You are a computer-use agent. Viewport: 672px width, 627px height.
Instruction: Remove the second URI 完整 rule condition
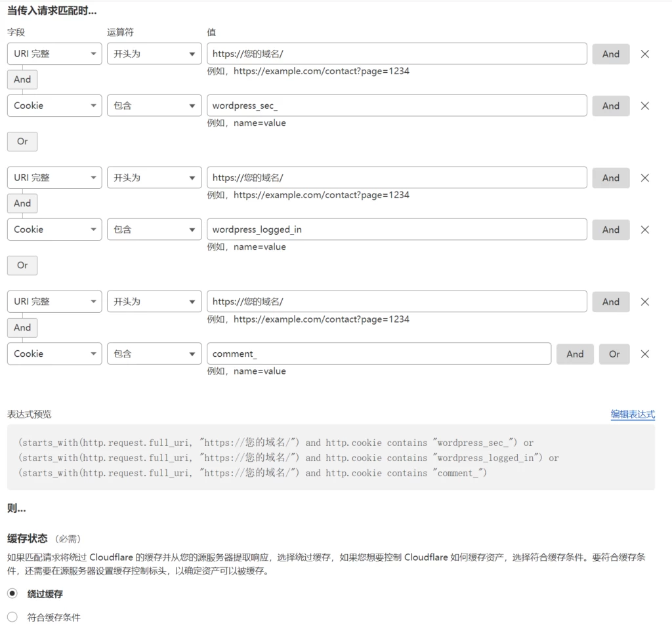coord(644,177)
